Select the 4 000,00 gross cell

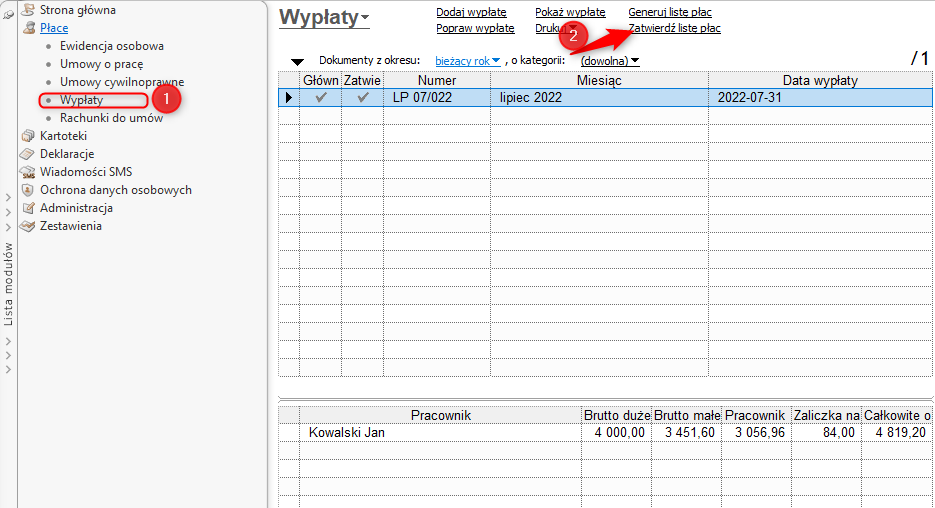(617, 432)
